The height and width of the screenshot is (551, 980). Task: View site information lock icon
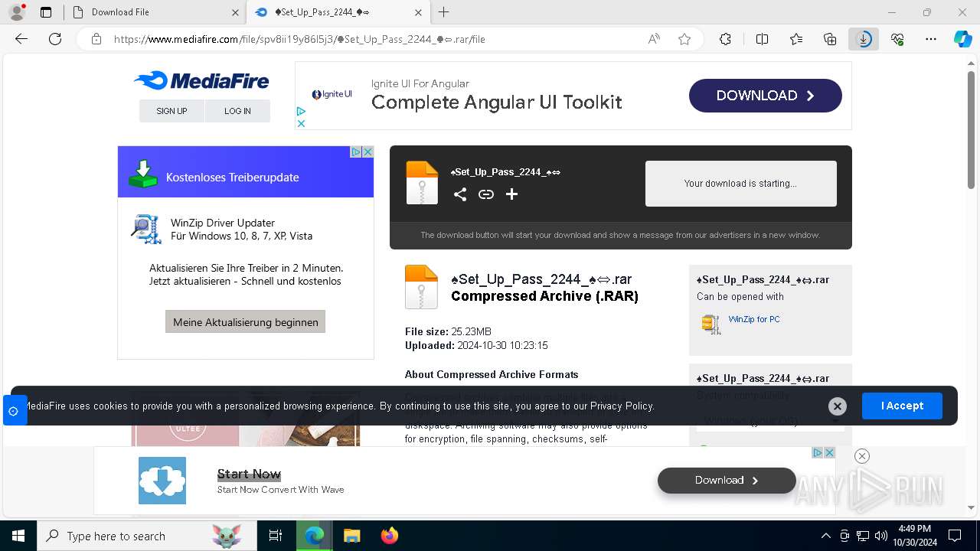pos(96,39)
